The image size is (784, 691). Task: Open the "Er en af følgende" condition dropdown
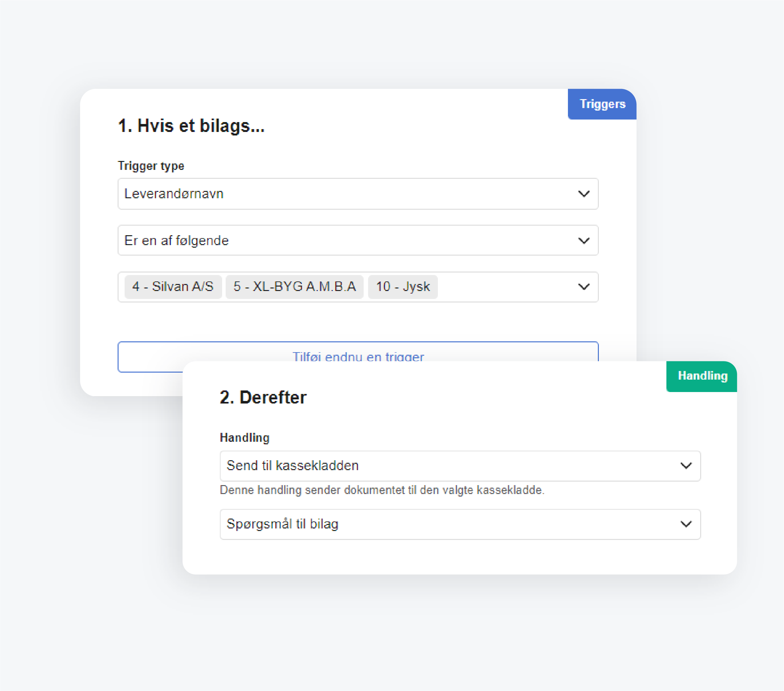358,241
